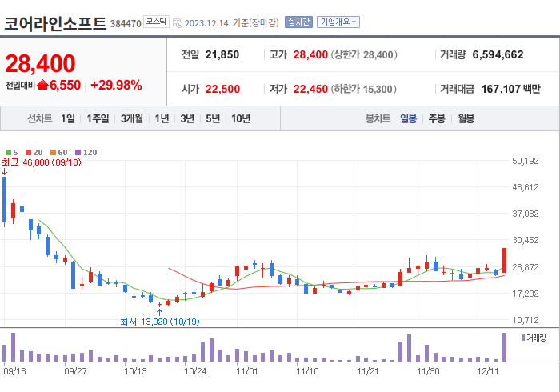Select the 3년 line chart tab

tap(186, 118)
